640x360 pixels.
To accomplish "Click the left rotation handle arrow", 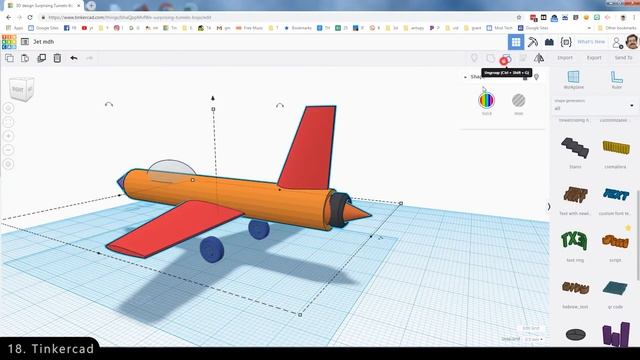I will 109,104.
